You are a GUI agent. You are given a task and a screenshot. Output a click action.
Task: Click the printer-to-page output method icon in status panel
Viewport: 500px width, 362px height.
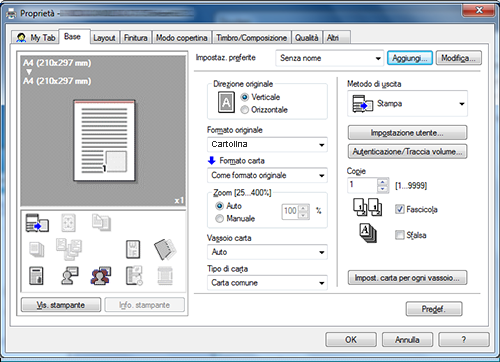(x=37, y=223)
